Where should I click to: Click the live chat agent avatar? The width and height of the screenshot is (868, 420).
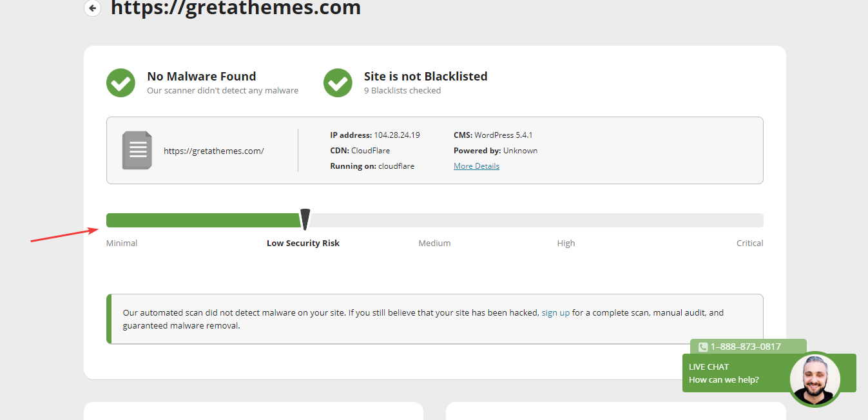pyautogui.click(x=815, y=380)
